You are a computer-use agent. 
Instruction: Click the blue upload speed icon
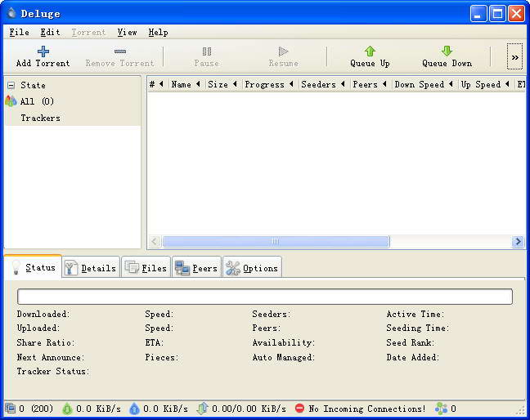click(134, 409)
